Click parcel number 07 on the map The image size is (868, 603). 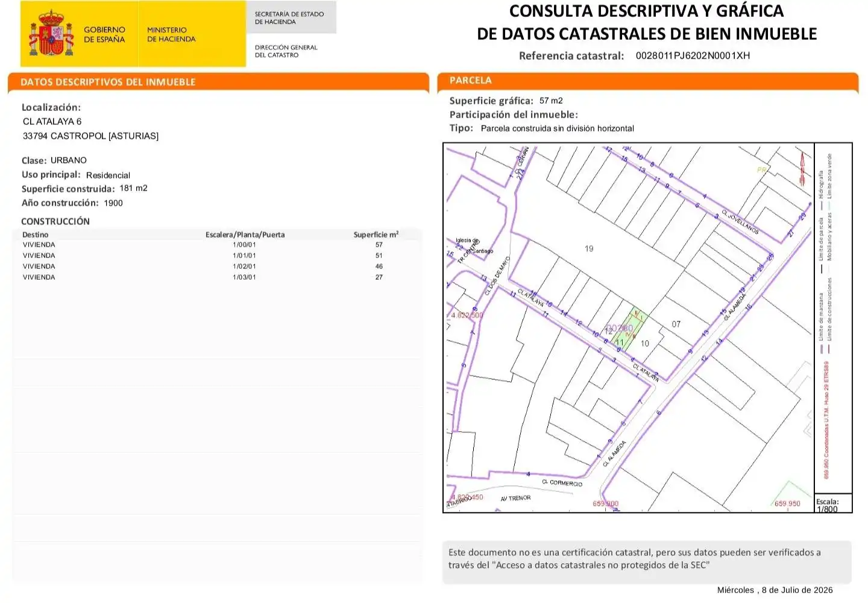pyautogui.click(x=676, y=324)
